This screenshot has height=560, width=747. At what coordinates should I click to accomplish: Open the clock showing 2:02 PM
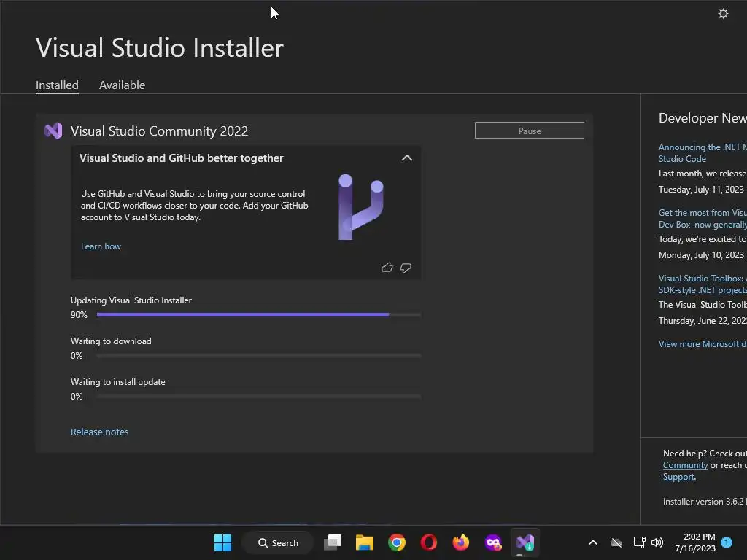[695, 542]
